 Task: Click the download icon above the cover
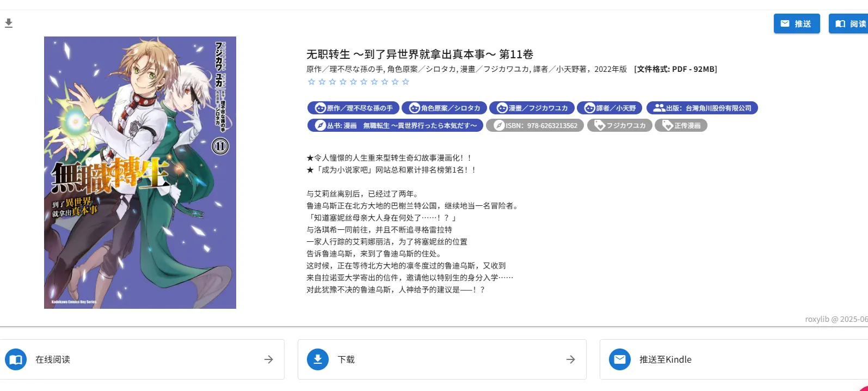point(9,23)
